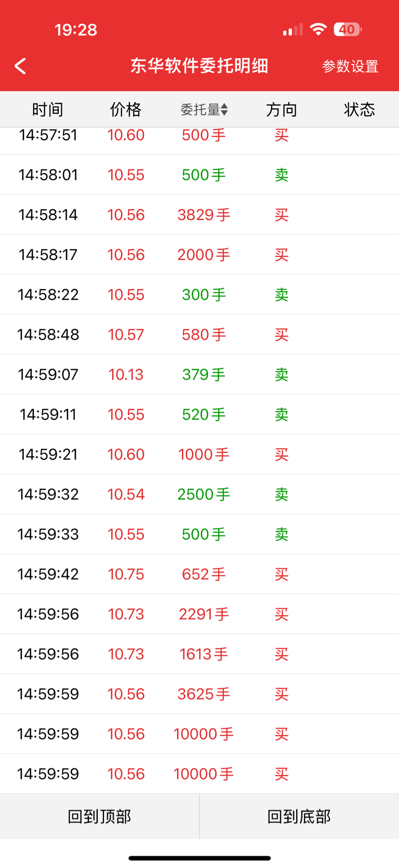Select the 14:59:07 sell order at 10.13

199,374
